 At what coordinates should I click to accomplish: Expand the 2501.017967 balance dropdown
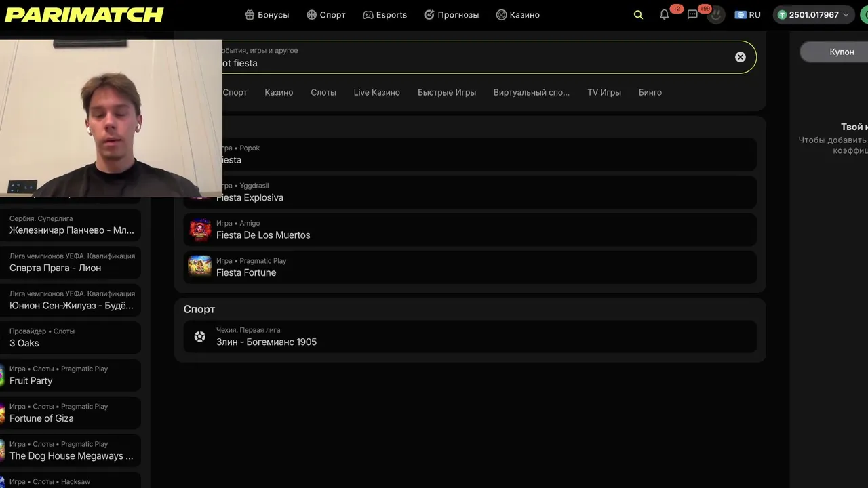813,15
